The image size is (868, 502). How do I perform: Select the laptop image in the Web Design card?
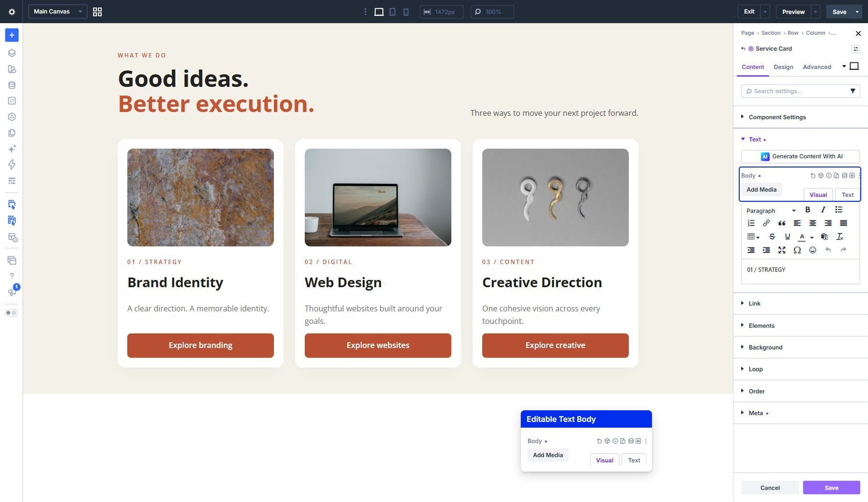pos(378,197)
